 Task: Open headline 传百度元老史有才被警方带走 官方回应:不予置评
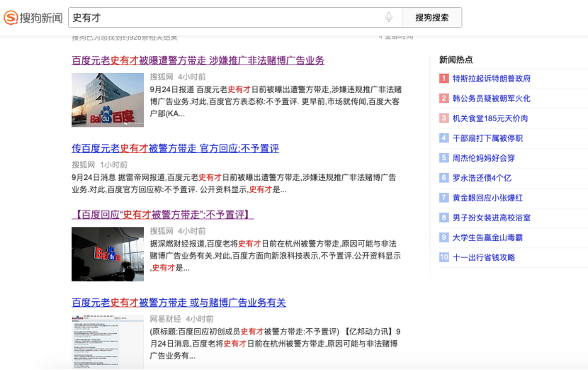point(175,148)
